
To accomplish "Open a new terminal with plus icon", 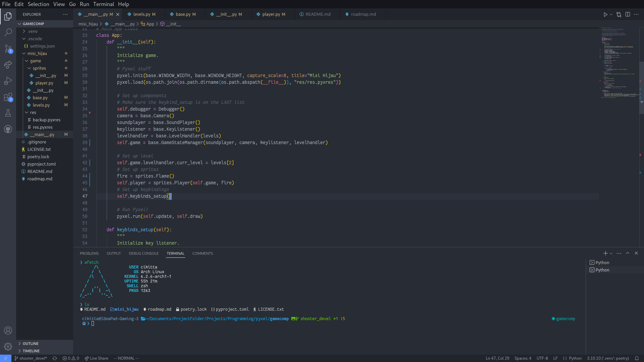I will pos(605,253).
